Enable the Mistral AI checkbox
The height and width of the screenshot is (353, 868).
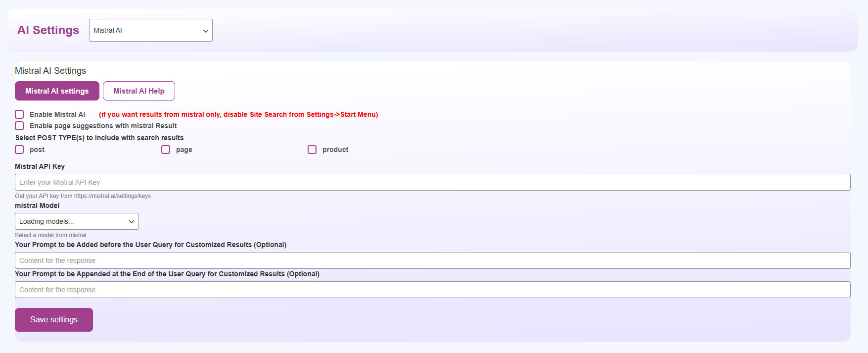(x=19, y=114)
